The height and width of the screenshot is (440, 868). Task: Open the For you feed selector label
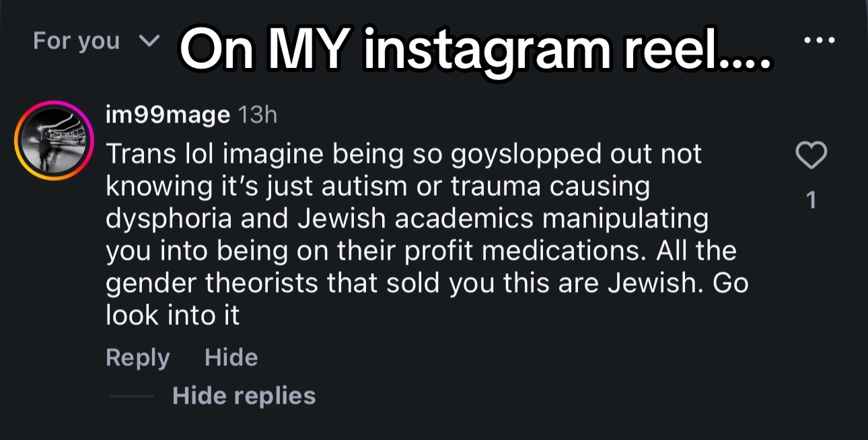pos(76,42)
